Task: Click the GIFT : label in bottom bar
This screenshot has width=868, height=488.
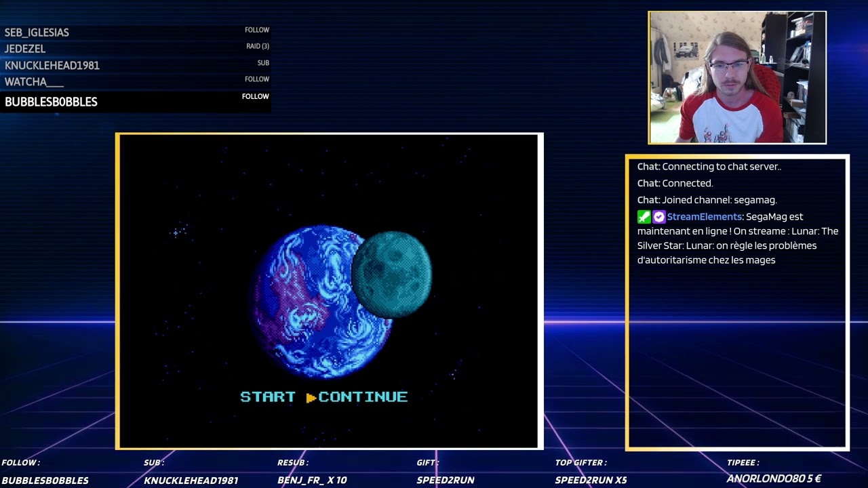Action: (x=428, y=463)
